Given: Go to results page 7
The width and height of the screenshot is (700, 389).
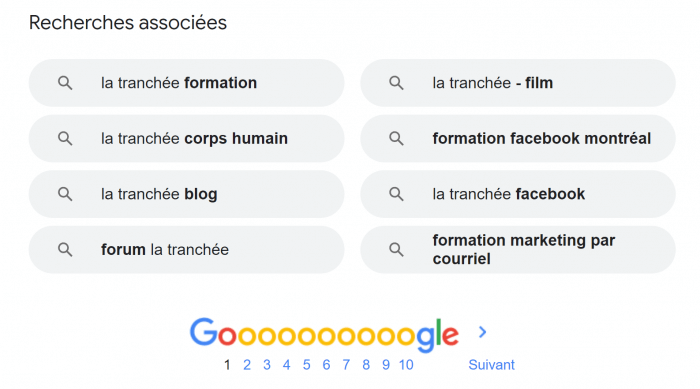Looking at the screenshot, I should tap(346, 365).
